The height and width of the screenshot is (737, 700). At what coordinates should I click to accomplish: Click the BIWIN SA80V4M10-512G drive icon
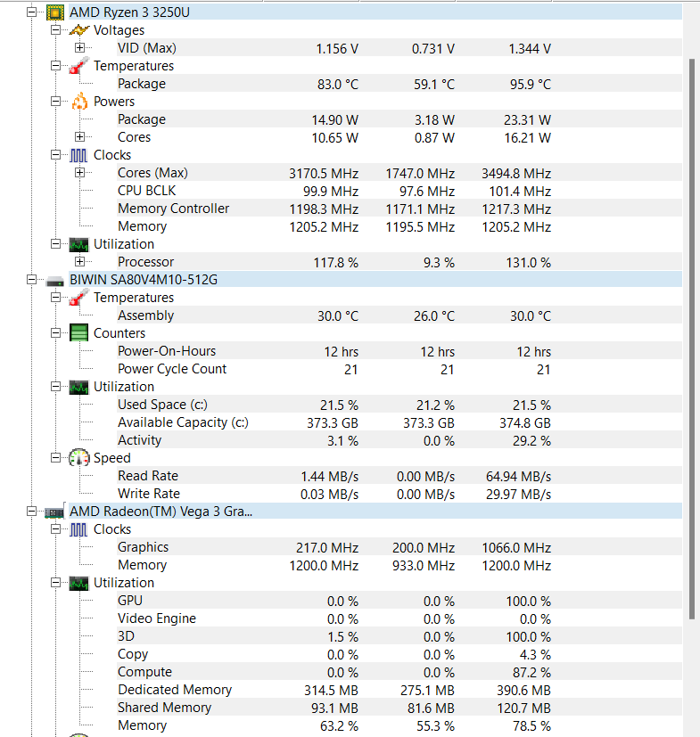click(55, 280)
